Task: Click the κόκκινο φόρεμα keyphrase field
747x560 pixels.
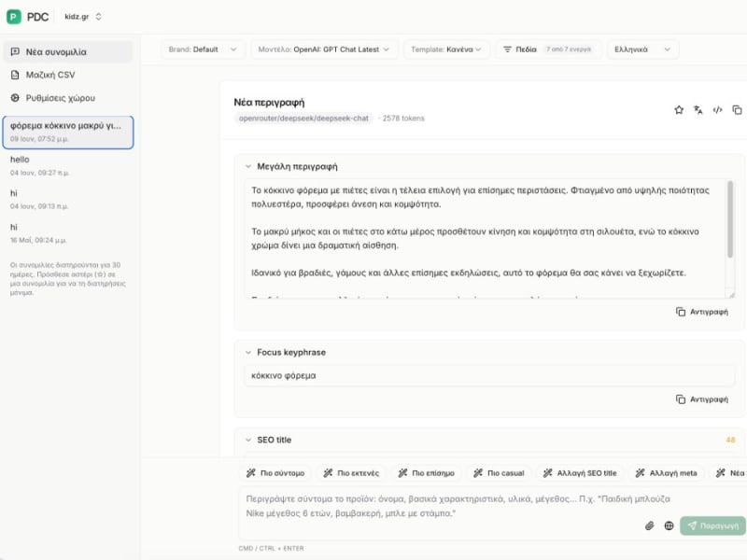Action: 489,376
